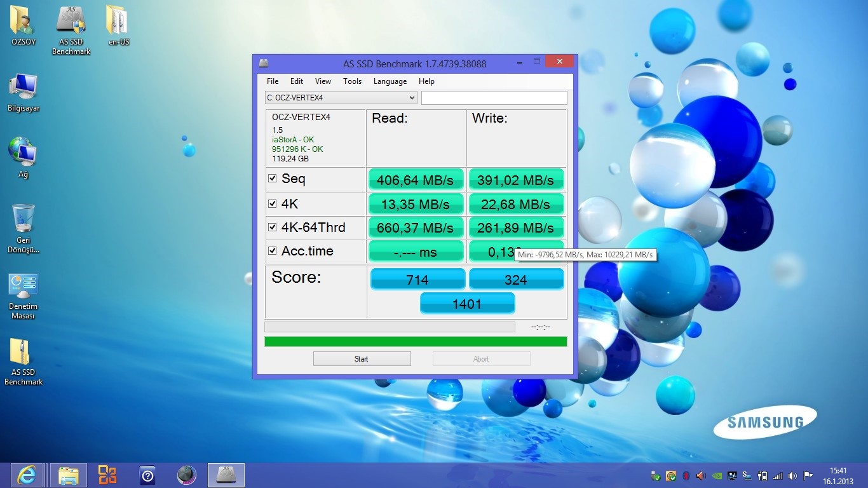Click Safely Remove Hardware tray icon
Image resolution: width=868 pixels, height=488 pixels.
[x=656, y=475]
